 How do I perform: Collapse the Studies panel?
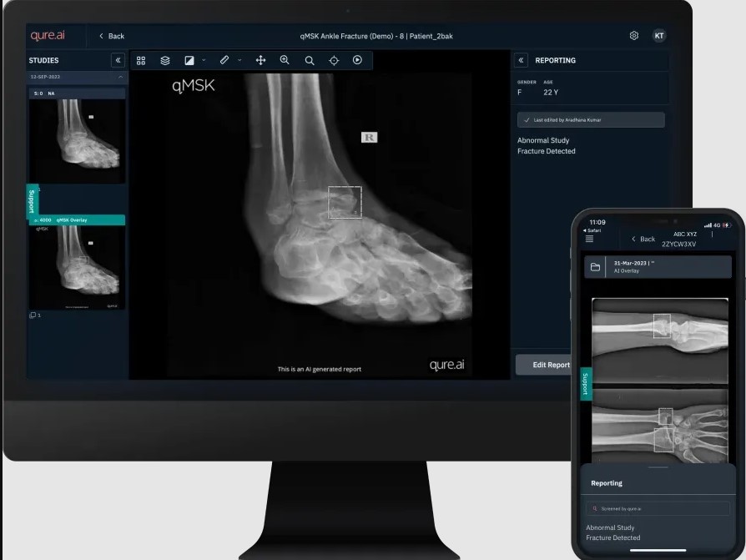pyautogui.click(x=118, y=60)
